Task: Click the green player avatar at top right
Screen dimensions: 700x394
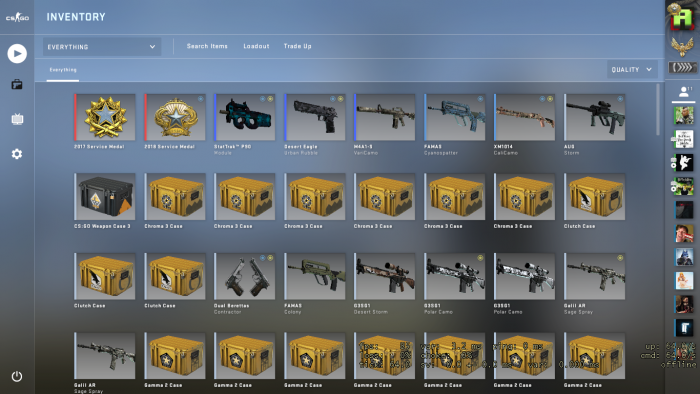Action: coord(682,18)
